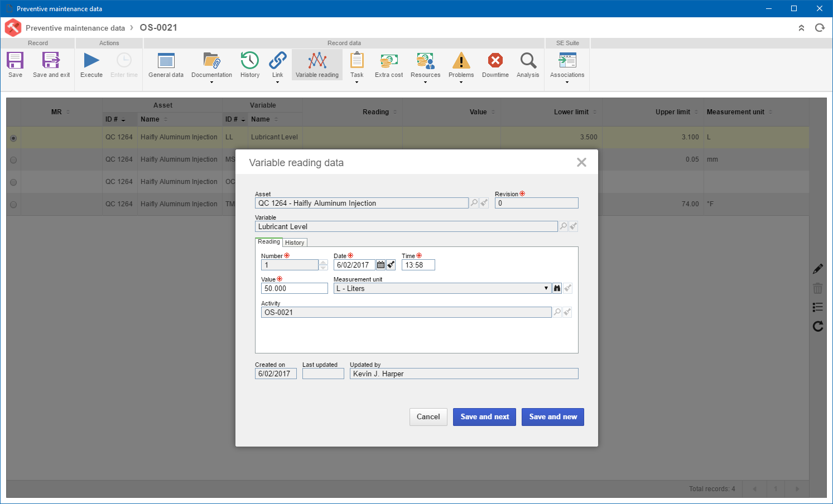Click the refresh icon on right sidebar
This screenshot has width=833, height=504.
[818, 326]
